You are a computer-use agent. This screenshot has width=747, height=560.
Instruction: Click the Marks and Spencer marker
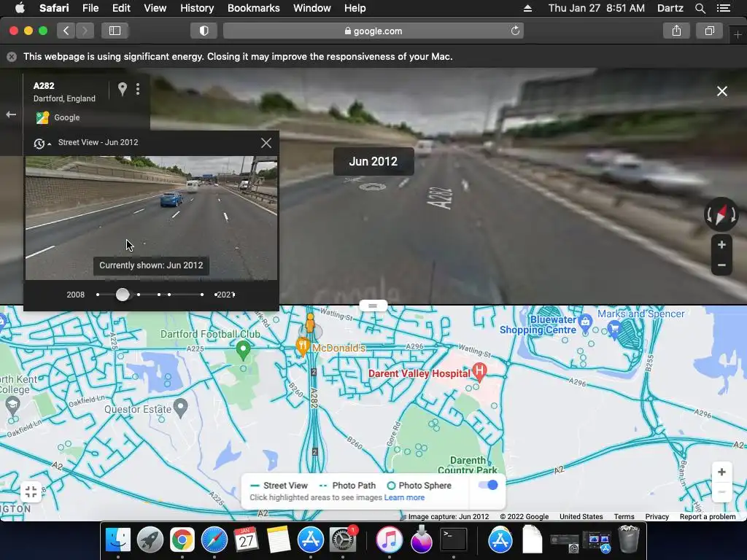pos(614,329)
